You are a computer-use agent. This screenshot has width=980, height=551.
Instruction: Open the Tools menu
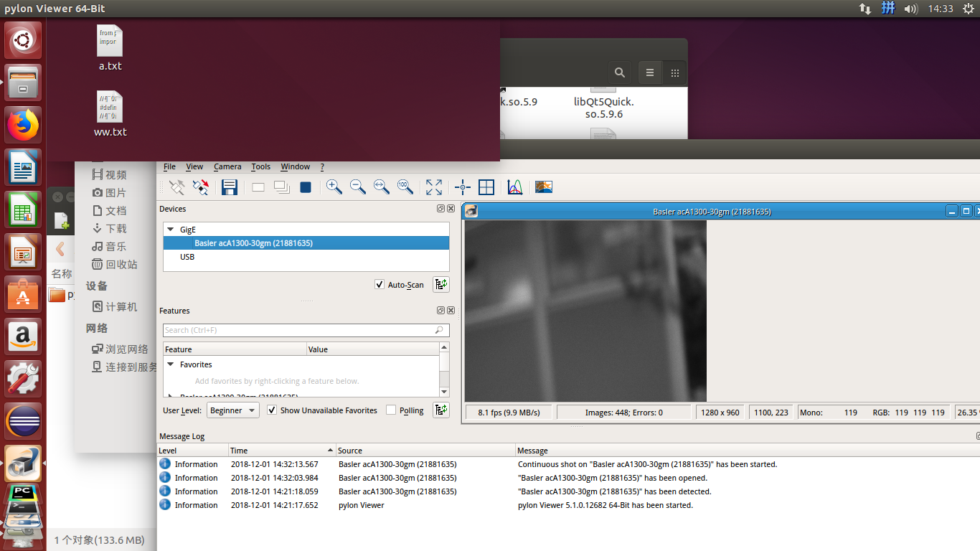260,166
